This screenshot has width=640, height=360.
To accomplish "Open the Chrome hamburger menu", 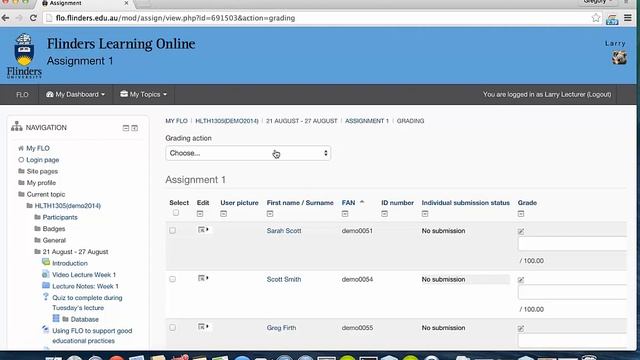I will point(628,18).
